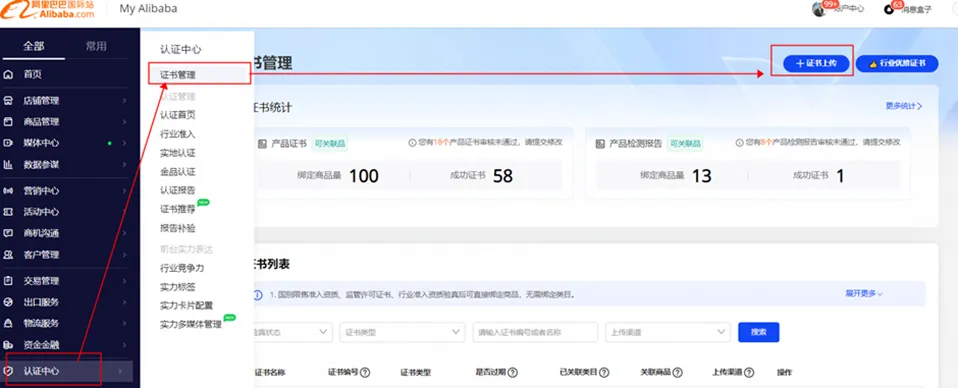This screenshot has height=388, width=958.
Task: Click the 首页 home icon in sidebar
Action: click(9, 75)
